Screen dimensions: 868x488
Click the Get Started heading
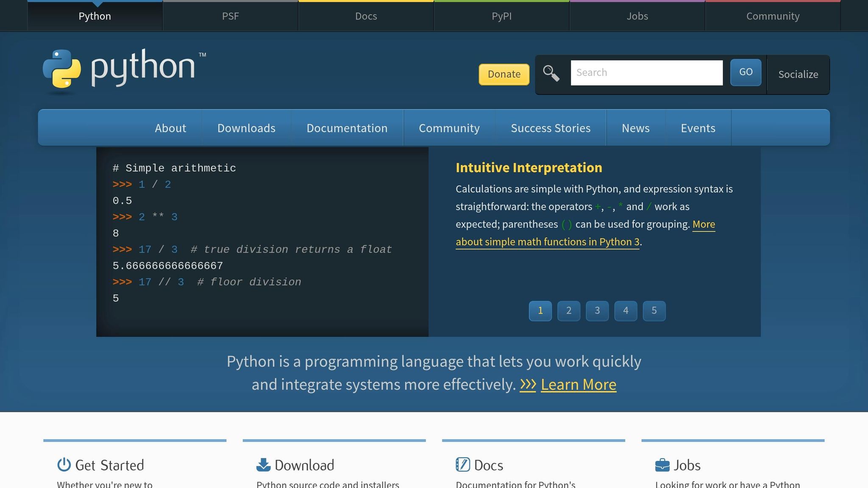109,465
